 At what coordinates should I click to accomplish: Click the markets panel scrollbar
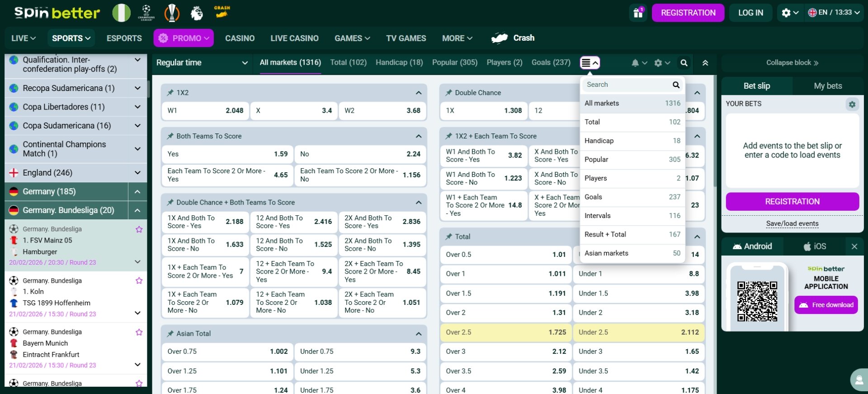click(715, 131)
